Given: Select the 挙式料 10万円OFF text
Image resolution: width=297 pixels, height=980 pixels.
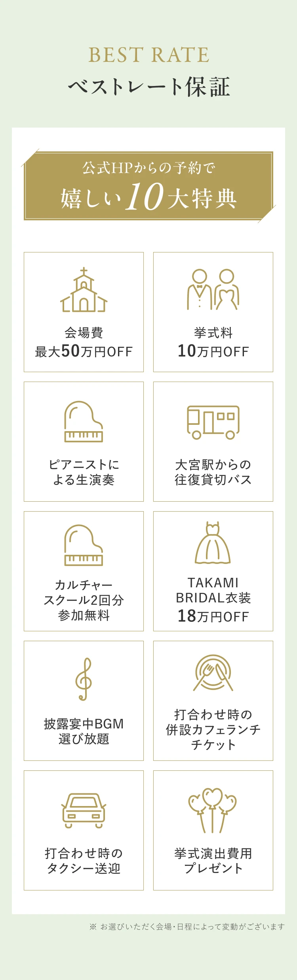Looking at the screenshot, I should [x=213, y=343].
